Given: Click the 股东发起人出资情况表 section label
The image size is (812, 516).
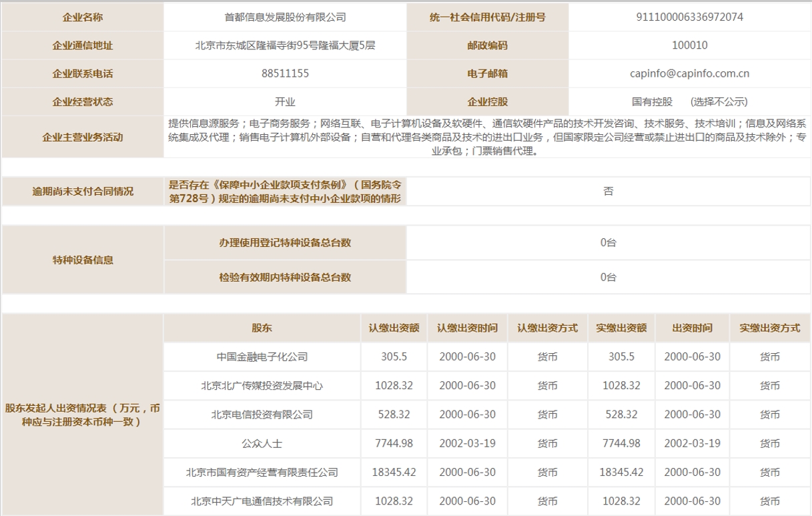Looking at the screenshot, I should (x=83, y=415).
